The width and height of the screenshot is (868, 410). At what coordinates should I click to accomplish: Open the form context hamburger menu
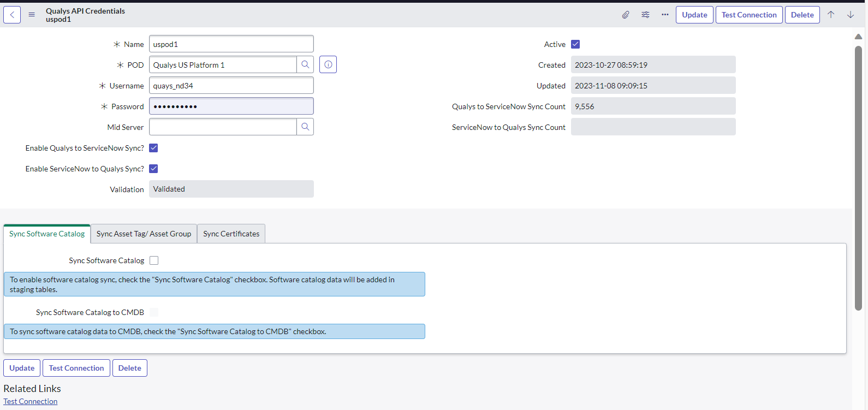(32, 15)
